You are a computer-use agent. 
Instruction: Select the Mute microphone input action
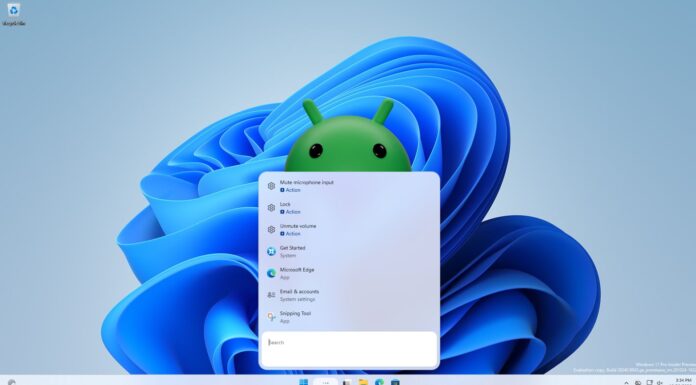[x=349, y=186]
